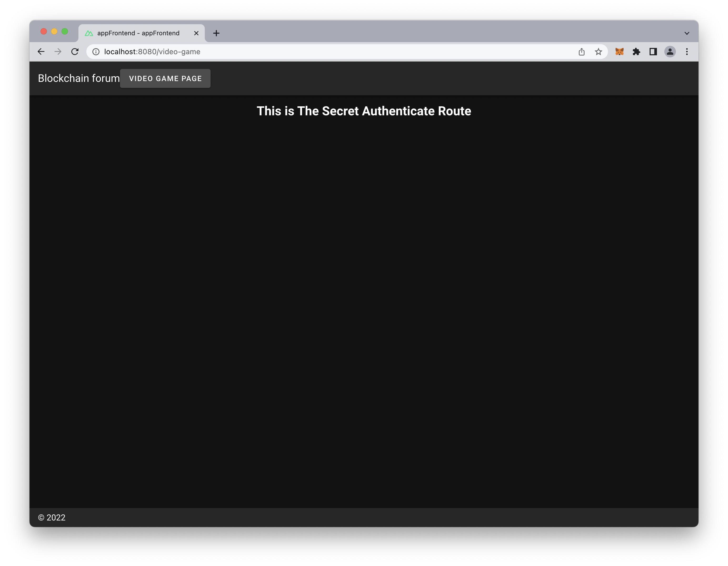View site information icon in address bar
Viewport: 728px width, 566px height.
point(96,52)
